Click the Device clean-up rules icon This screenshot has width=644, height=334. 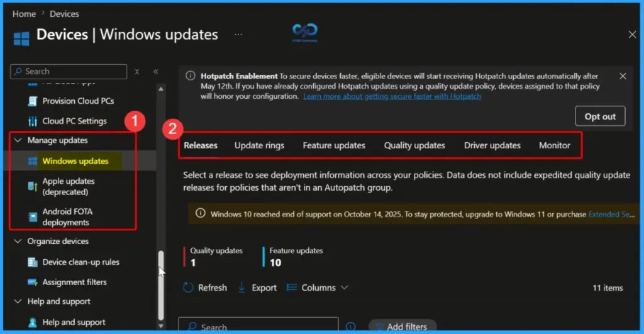(33, 262)
